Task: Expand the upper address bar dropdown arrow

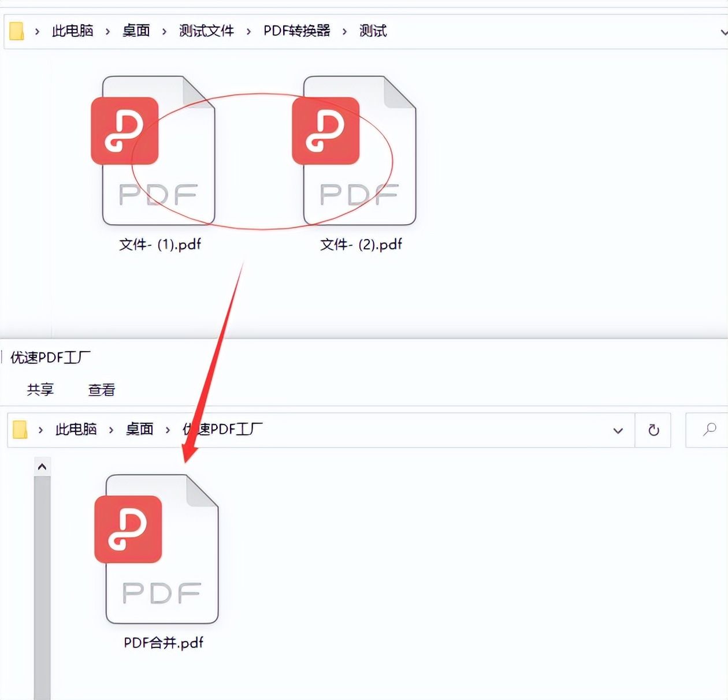Action: [723, 32]
